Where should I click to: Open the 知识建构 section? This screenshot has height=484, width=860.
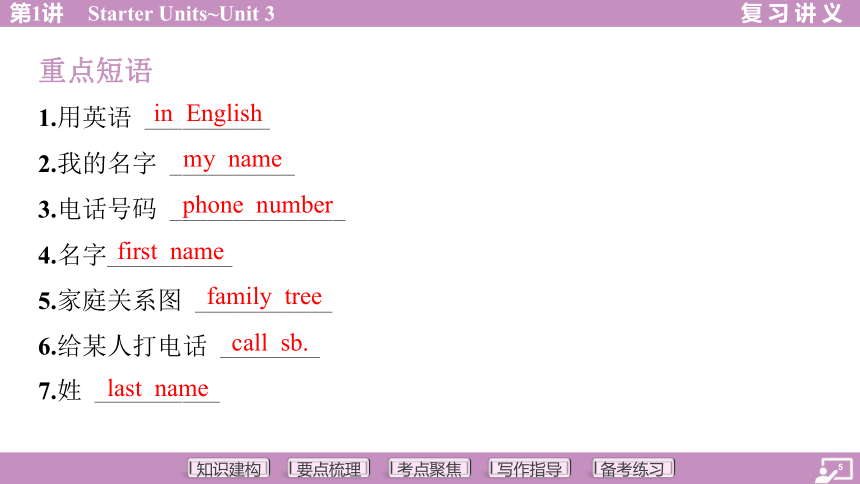[x=229, y=469]
